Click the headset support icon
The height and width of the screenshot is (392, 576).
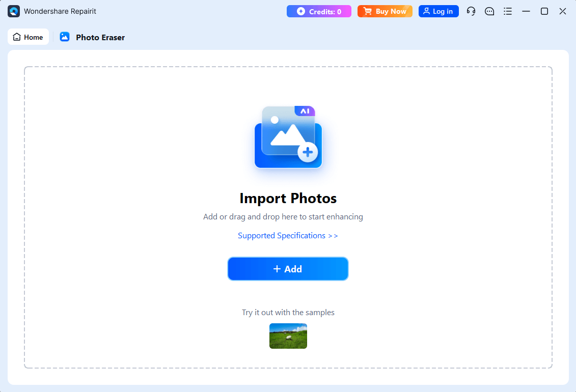(471, 11)
